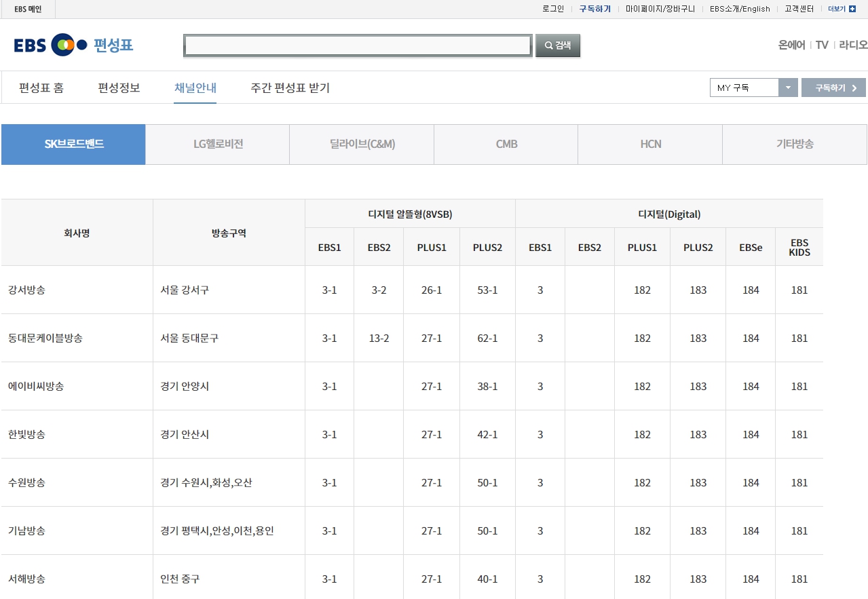The image size is (868, 599).
Task: Click the 디지털 알뜰형(8VSB) header
Action: pos(410,214)
